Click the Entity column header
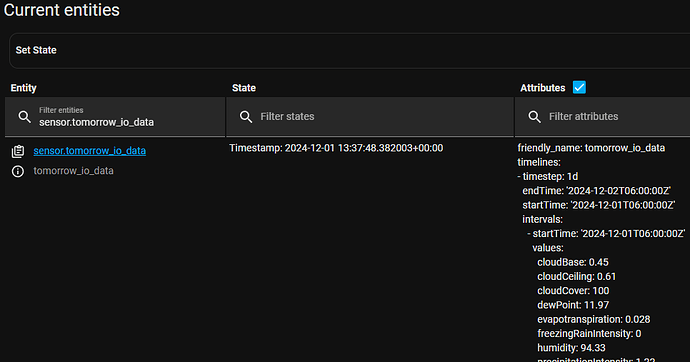Viewport: 690px width, 362px height. pyautogui.click(x=24, y=88)
